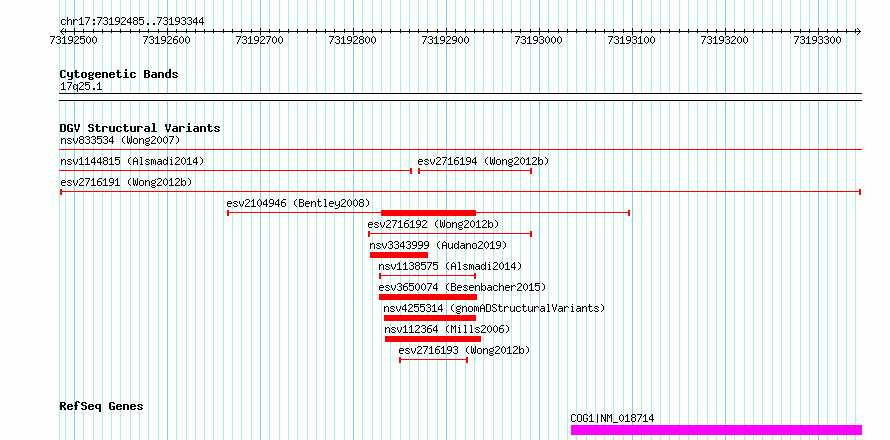Select the 17q25.1 band label
This screenshot has width=890, height=440.
tap(81, 87)
